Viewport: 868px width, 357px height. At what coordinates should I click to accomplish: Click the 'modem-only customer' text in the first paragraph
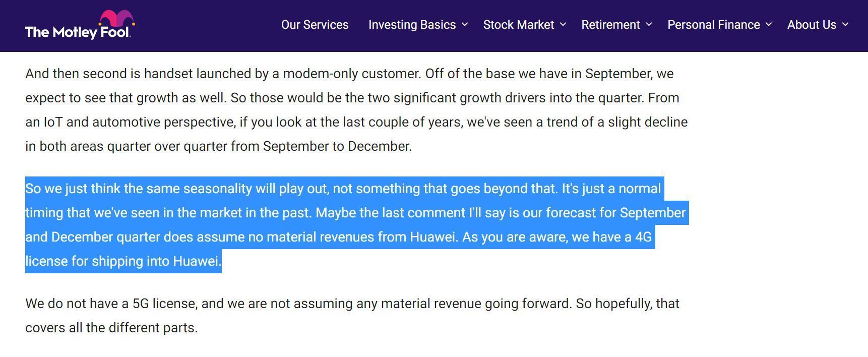coord(351,74)
